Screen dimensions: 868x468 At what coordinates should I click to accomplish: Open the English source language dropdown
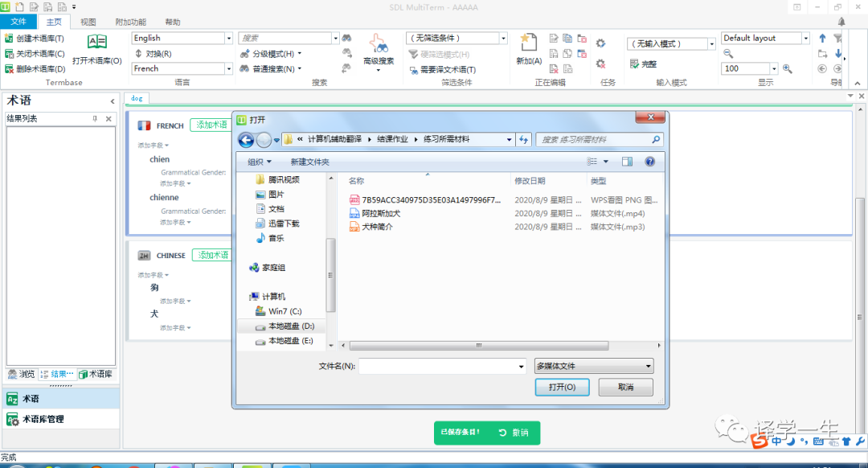coord(228,39)
